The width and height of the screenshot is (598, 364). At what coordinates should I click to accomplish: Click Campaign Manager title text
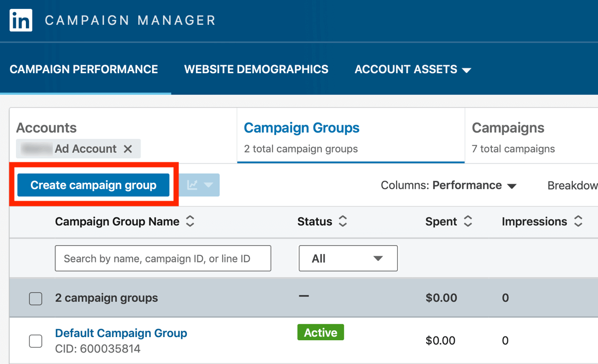pyautogui.click(x=130, y=20)
